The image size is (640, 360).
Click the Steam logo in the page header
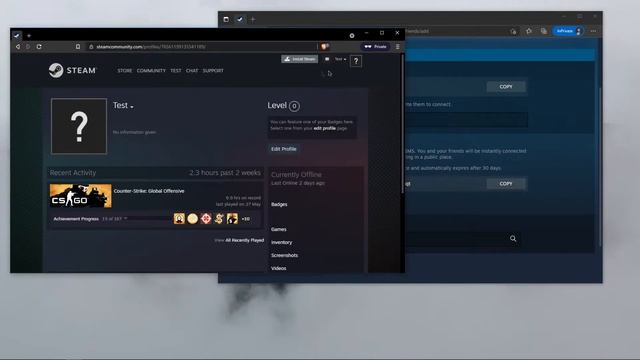coord(72,70)
